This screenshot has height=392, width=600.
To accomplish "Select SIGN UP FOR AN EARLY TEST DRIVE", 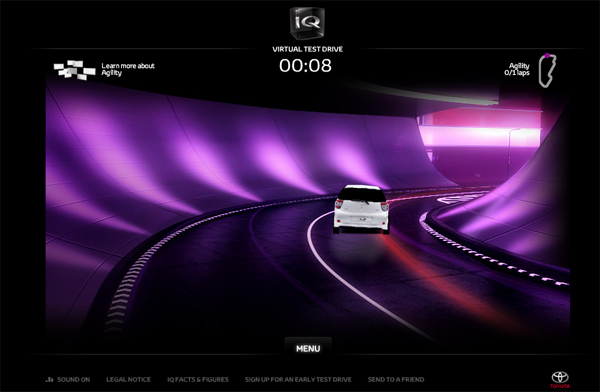I will tap(298, 379).
